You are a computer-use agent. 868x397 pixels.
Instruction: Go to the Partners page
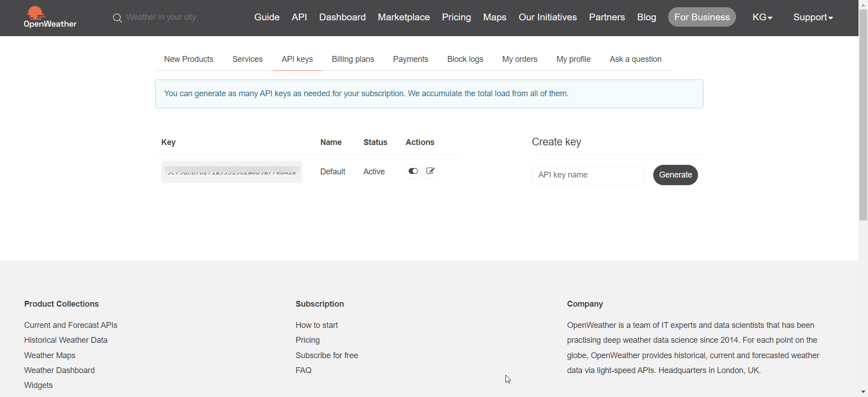click(607, 17)
